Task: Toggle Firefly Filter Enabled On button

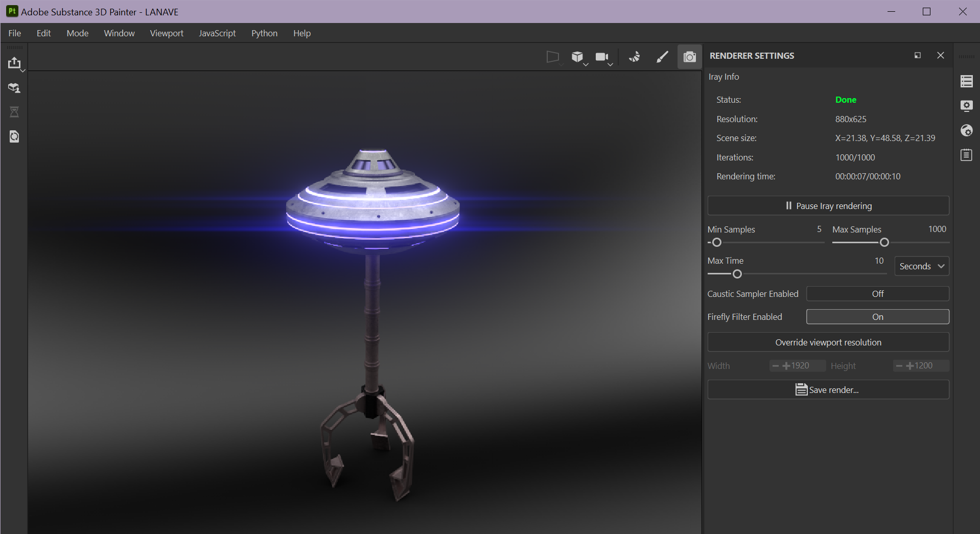Action: (878, 317)
